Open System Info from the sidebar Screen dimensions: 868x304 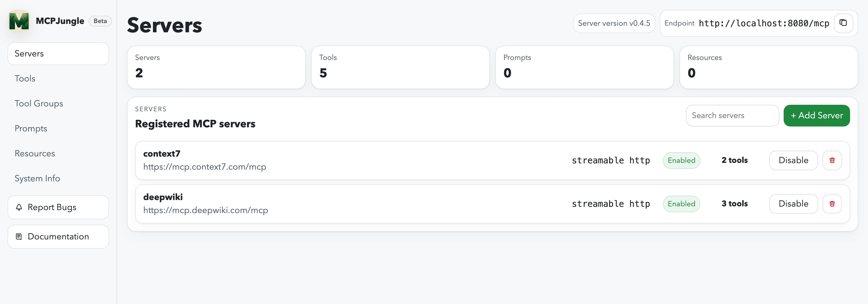click(37, 178)
